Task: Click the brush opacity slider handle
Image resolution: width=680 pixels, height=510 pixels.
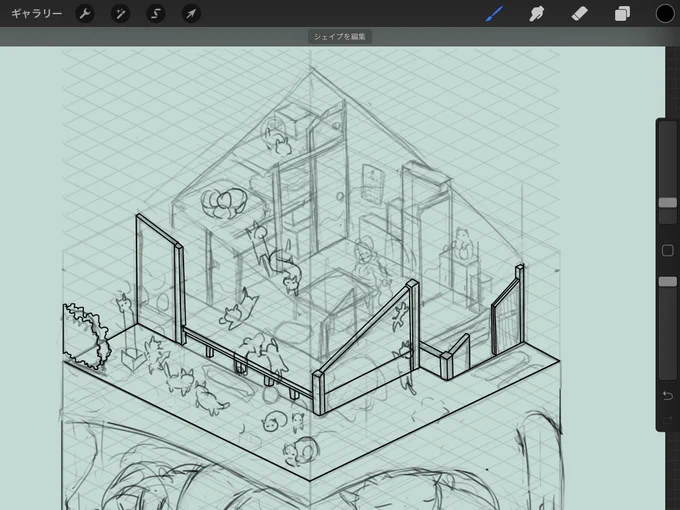Action: click(x=667, y=282)
